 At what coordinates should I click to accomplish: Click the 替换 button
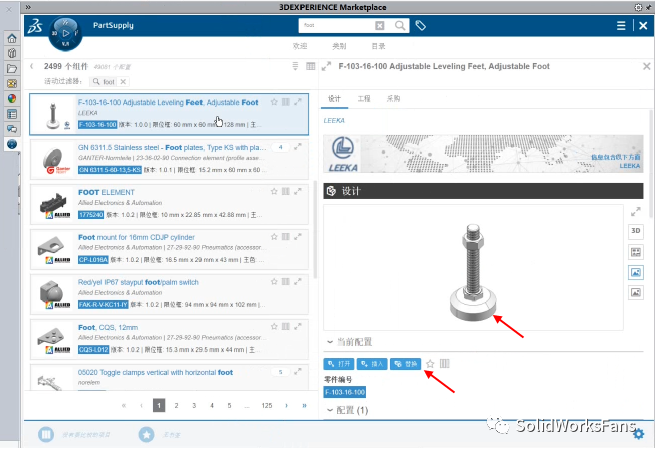(x=405, y=364)
